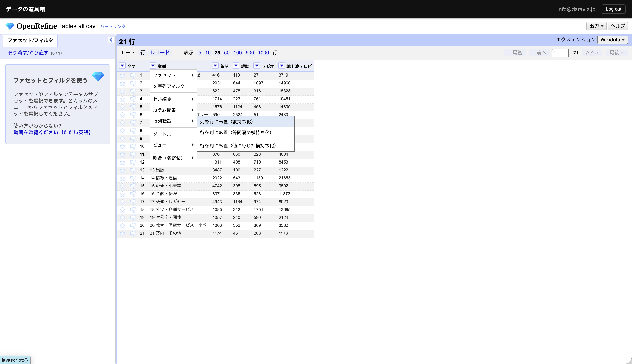This screenshot has height=364, width=632.
Task: Star row 17 交通・レジャー
Action: [123, 202]
